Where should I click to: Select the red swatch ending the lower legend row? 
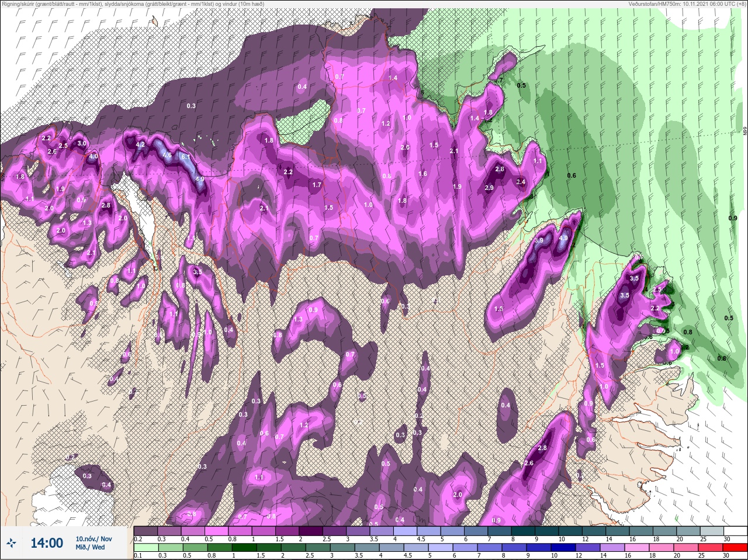tap(735, 548)
